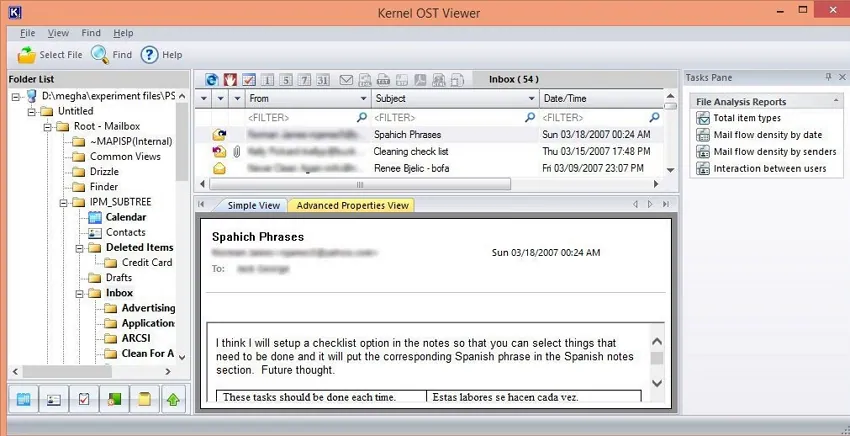This screenshot has width=850, height=436.
Task: Open Mail flow density by senders report
Action: [x=775, y=152]
